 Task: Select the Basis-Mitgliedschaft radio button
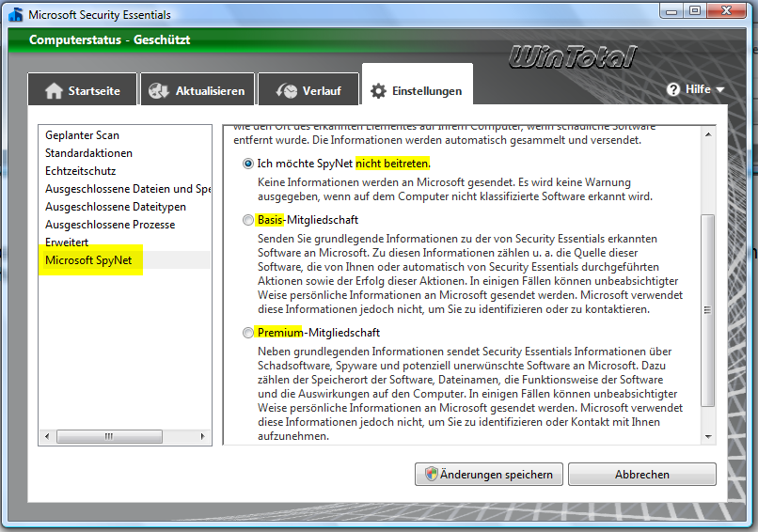[x=248, y=220]
